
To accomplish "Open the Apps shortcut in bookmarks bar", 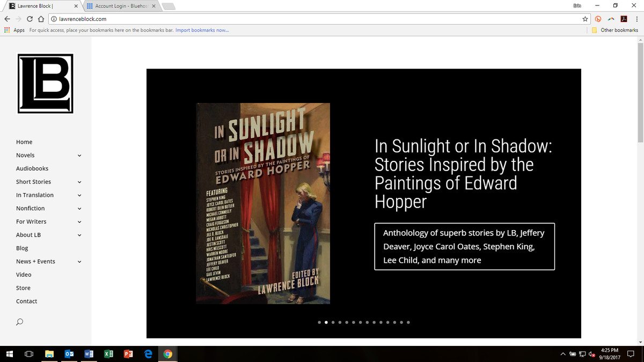I will pos(14,30).
